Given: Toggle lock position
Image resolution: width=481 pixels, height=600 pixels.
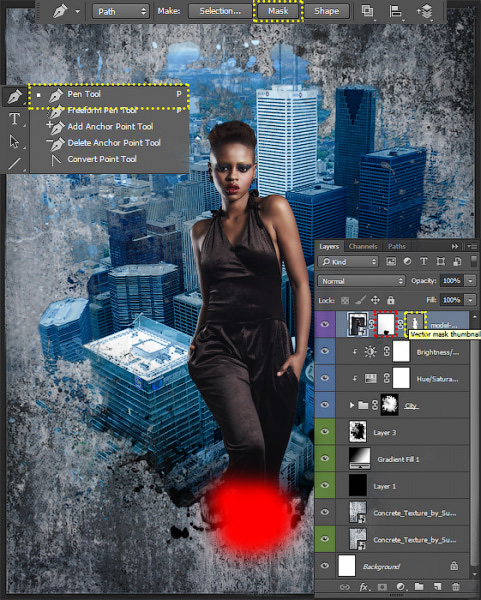Looking at the screenshot, I should click(375, 300).
